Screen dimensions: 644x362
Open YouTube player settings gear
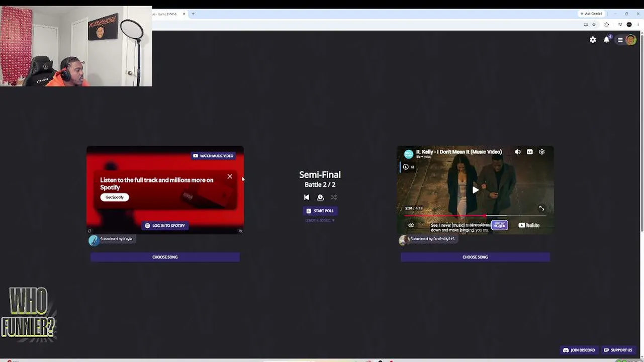tap(542, 152)
